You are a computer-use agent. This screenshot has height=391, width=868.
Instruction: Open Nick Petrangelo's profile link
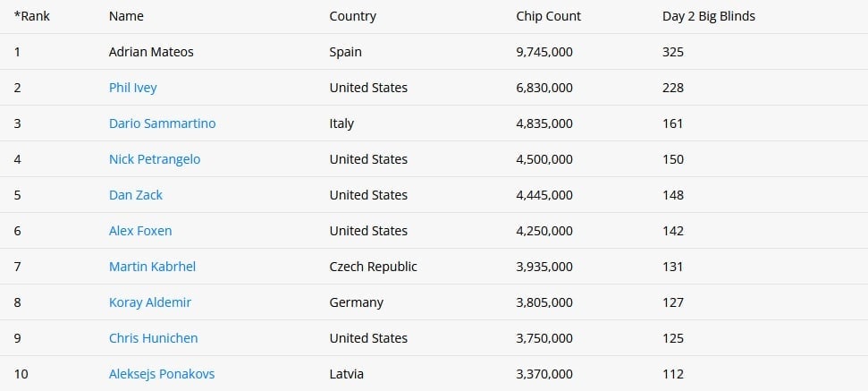pos(155,159)
